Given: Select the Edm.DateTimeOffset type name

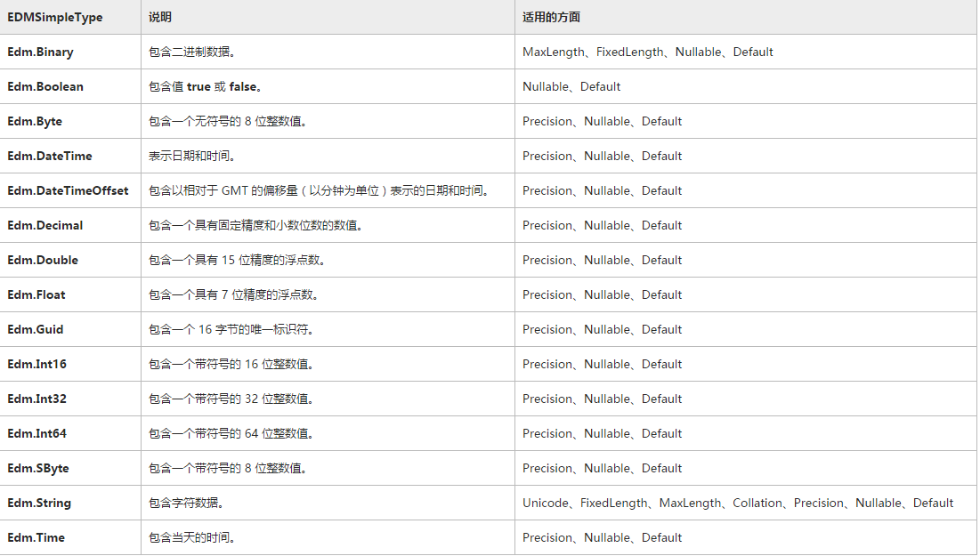Looking at the screenshot, I should click(68, 190).
